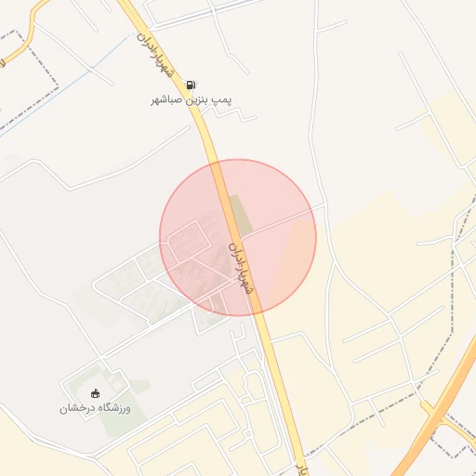Click the red circle's top edge on yellow road

[x=215, y=163]
